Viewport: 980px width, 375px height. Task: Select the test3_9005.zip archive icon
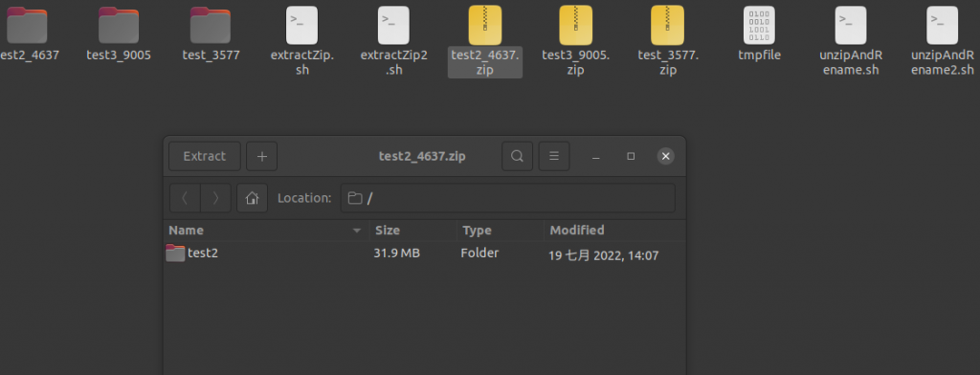(575, 26)
